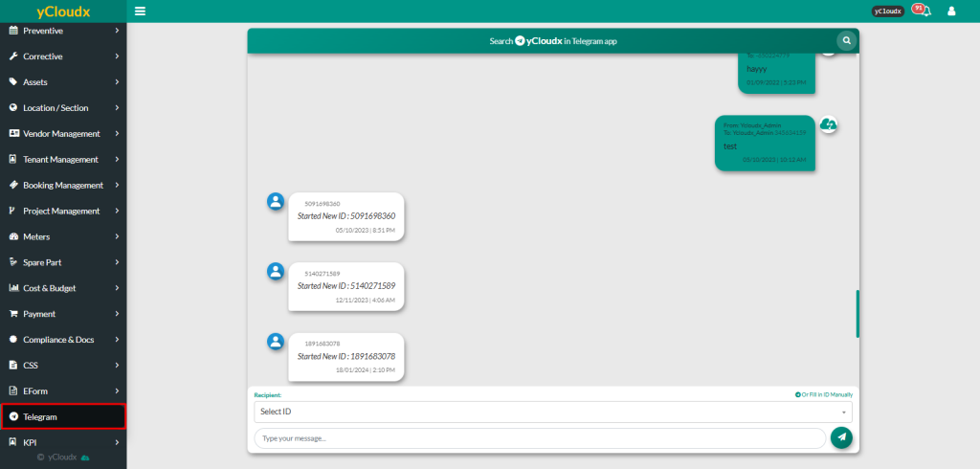Expand the Cost & Budget menu
980x469 pixels.
tap(63, 288)
